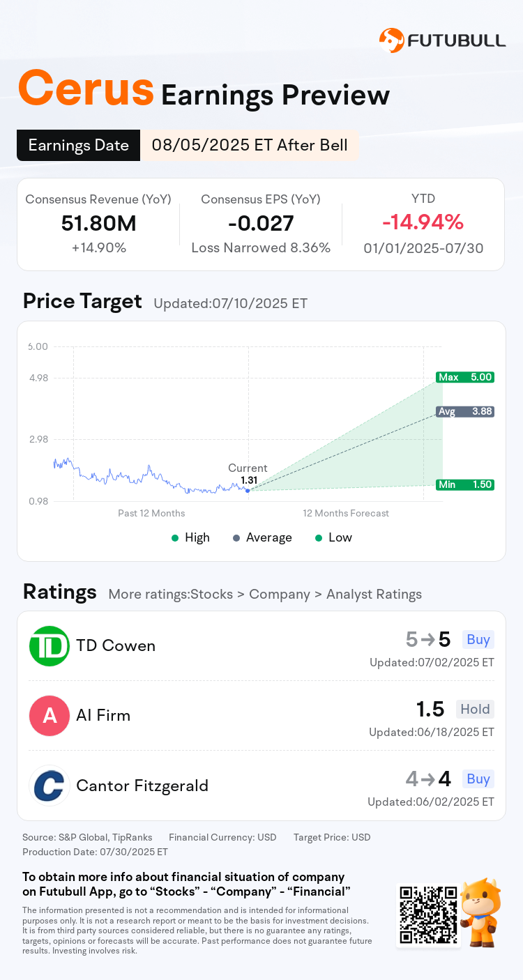This screenshot has height=980, width=523.
Task: Click the AI Firm avatar icon
Action: [x=50, y=716]
